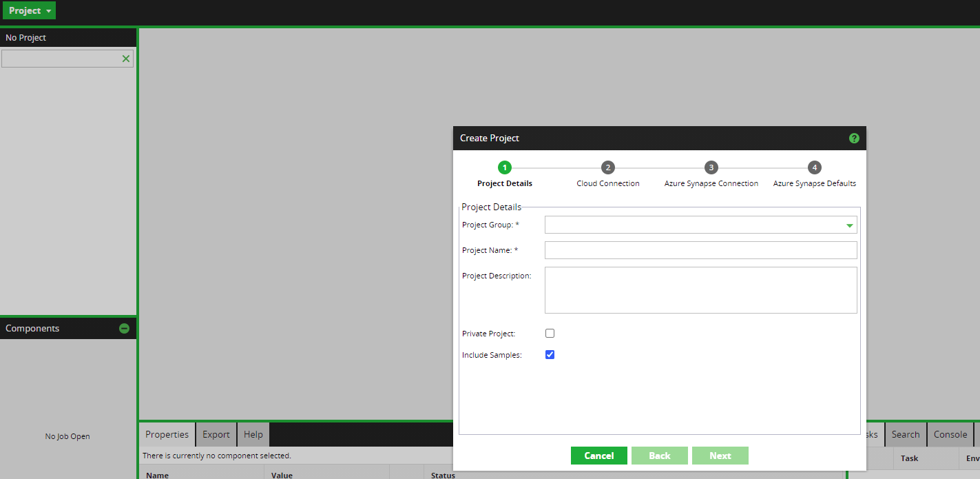980x479 pixels.
Task: Switch to the Search tab
Action: [x=906, y=434]
